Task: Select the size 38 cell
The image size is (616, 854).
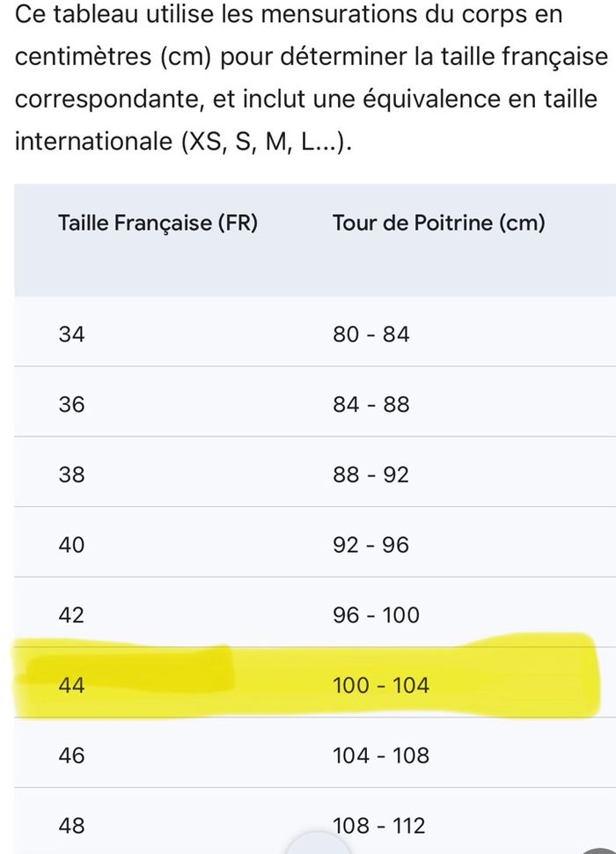Action: (71, 475)
